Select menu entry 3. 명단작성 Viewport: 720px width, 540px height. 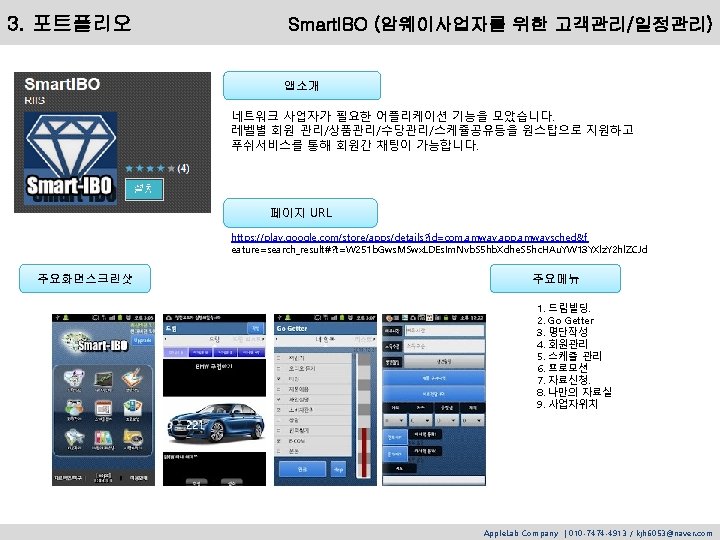click(x=562, y=332)
